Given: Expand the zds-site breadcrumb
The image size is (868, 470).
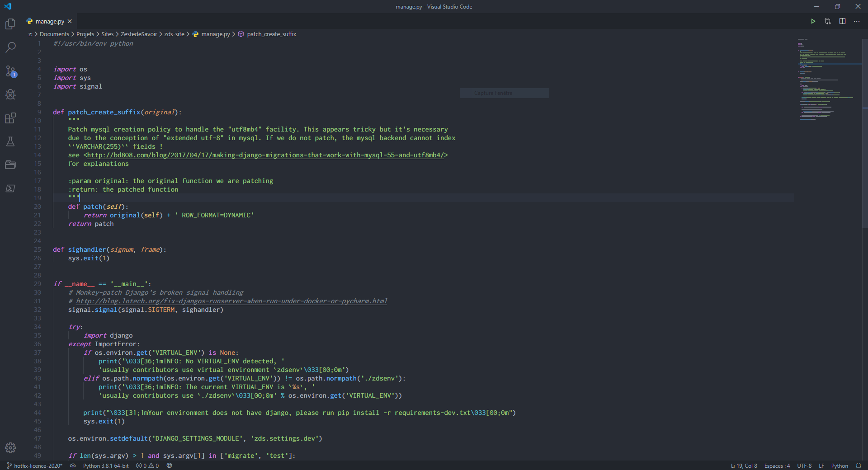Looking at the screenshot, I should 174,34.
